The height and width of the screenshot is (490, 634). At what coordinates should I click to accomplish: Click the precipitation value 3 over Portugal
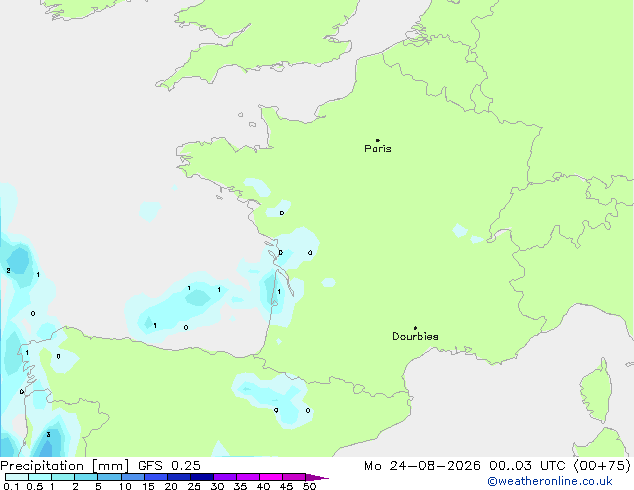click(48, 435)
